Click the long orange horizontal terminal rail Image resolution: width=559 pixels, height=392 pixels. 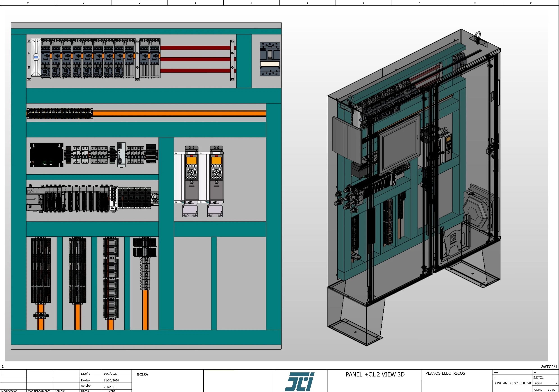[x=179, y=113]
